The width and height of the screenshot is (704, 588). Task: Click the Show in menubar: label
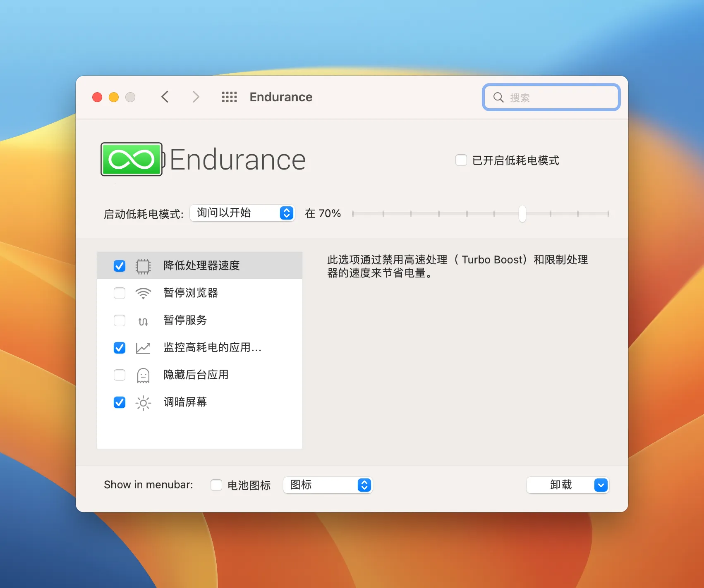148,485
